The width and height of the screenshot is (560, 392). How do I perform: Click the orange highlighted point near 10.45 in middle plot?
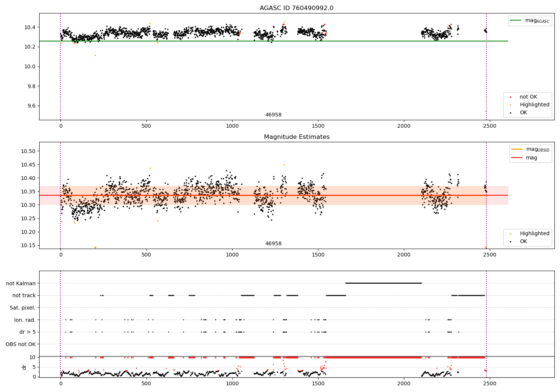point(284,165)
